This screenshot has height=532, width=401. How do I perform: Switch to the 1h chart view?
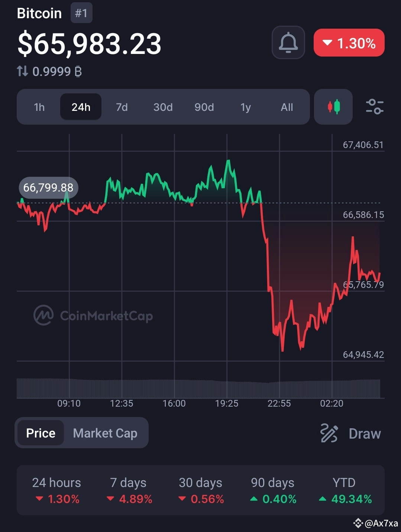[x=39, y=107]
